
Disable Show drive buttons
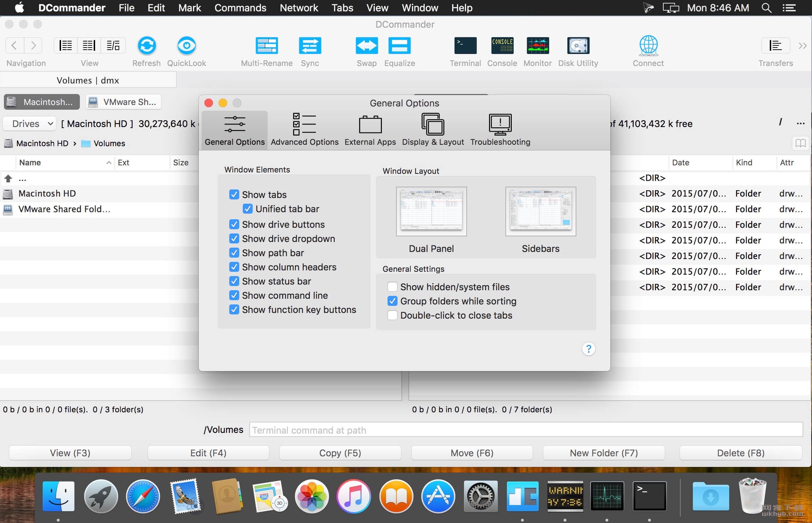tap(234, 224)
